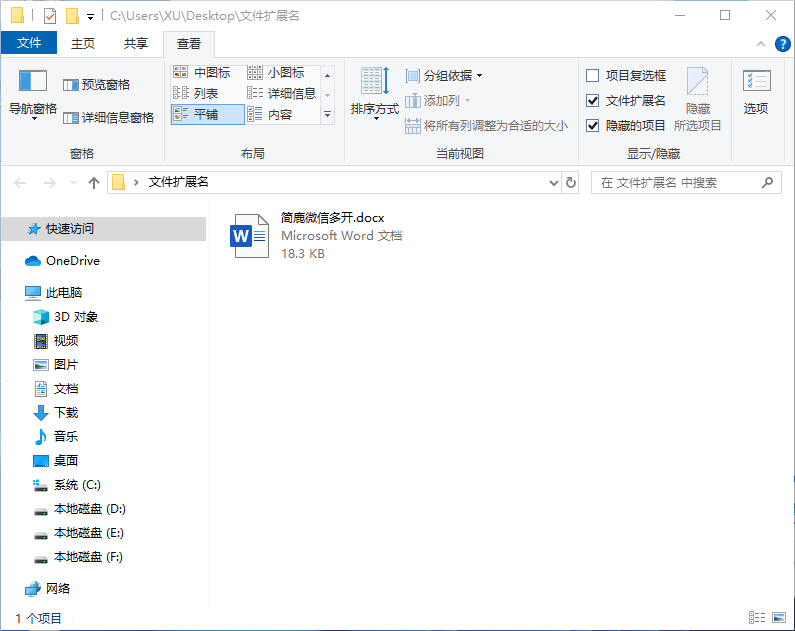Select 详细信息 details layout
Screen dimensions: 795x631
pos(282,93)
